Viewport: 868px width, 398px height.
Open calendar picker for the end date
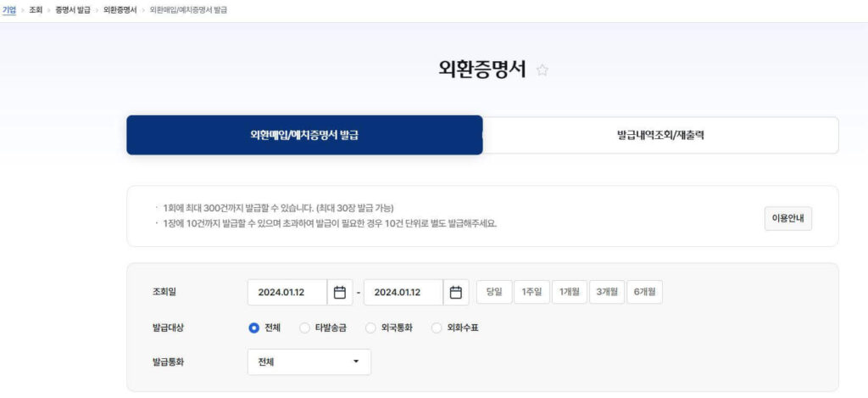[455, 292]
